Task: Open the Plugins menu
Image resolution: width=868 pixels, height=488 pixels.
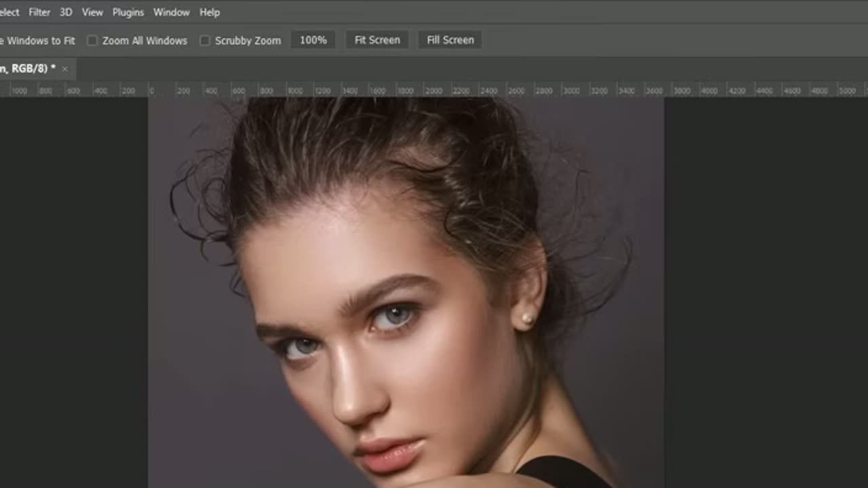Action: coord(128,12)
